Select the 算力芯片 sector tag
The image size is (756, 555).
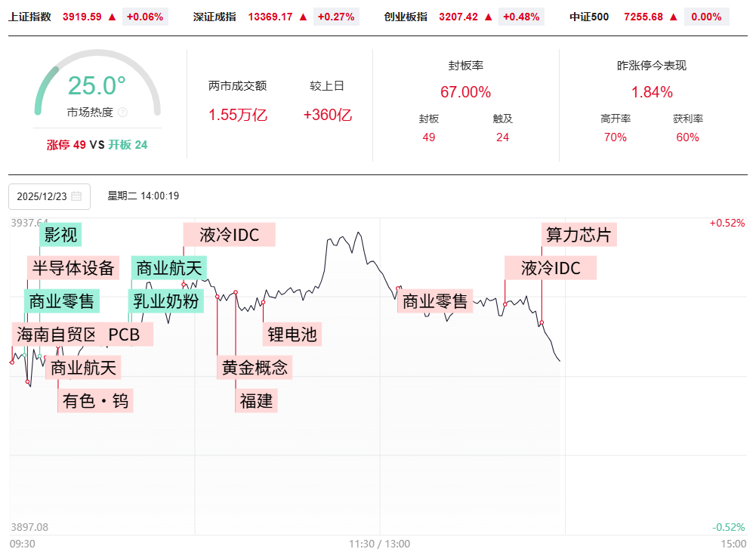[x=579, y=234]
